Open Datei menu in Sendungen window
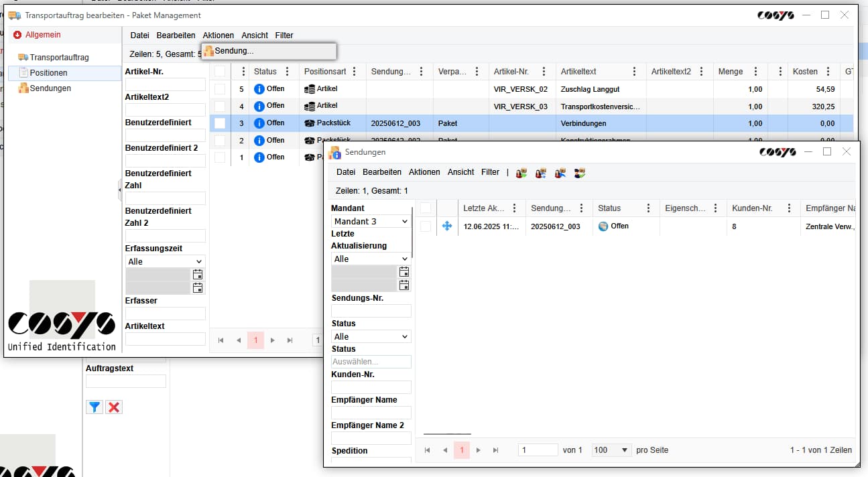This screenshot has height=477, width=868. 346,172
